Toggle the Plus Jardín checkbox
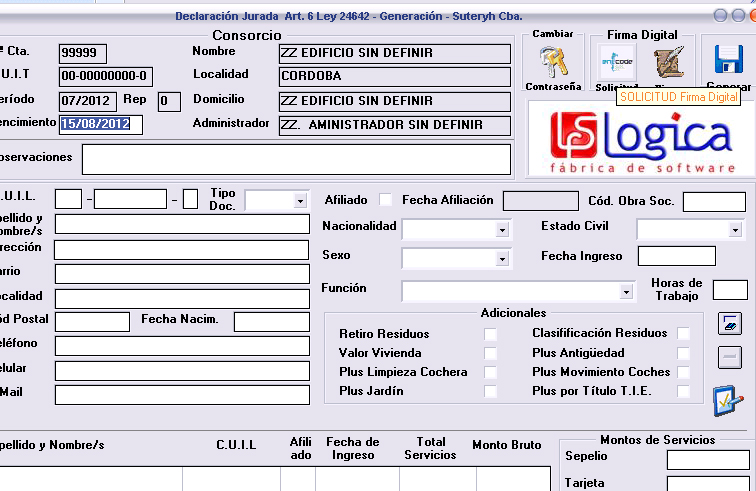This screenshot has width=756, height=491. click(x=490, y=391)
